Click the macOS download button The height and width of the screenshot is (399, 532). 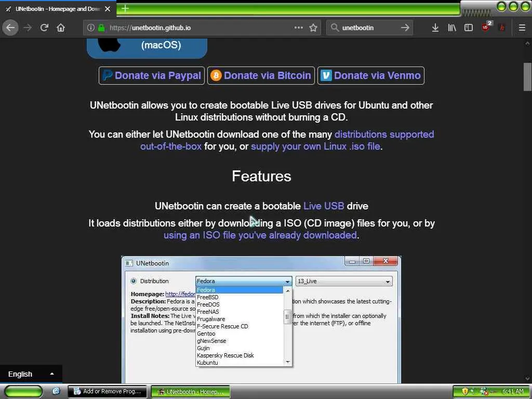[x=147, y=47]
